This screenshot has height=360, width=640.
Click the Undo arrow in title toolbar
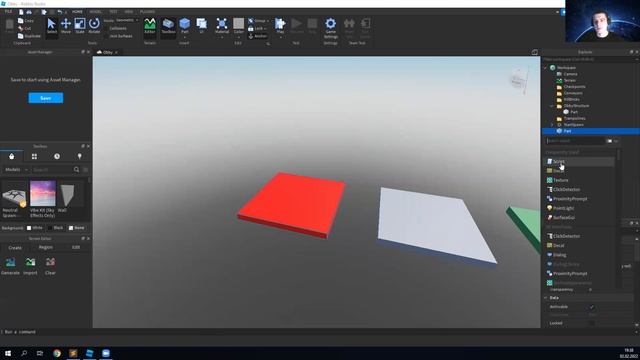click(60, 12)
